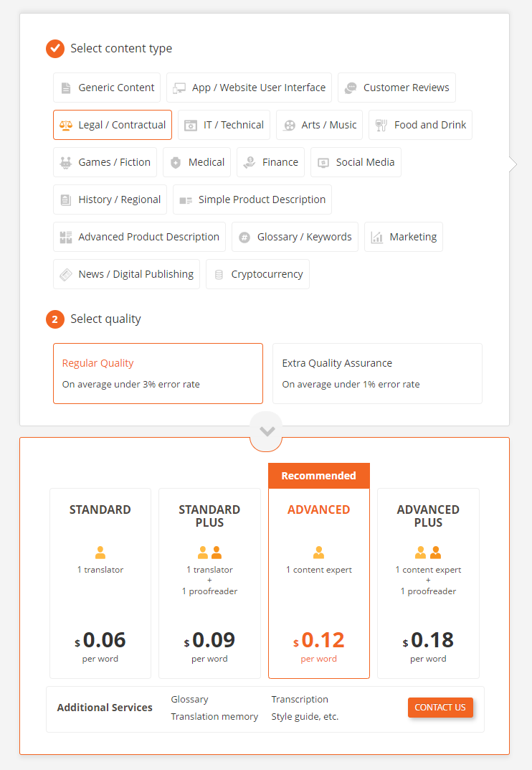Pick the Arts / Music film reel icon
532x770 pixels.
pyautogui.click(x=290, y=125)
